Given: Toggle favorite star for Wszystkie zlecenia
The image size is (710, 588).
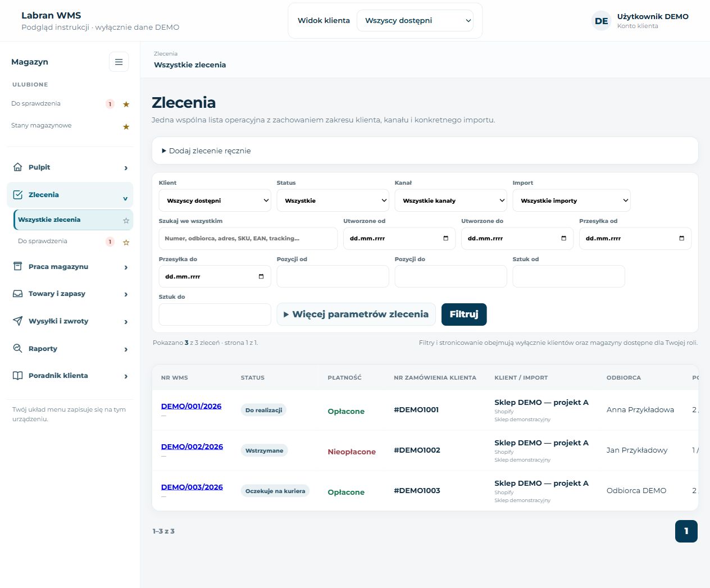Looking at the screenshot, I should pyautogui.click(x=126, y=221).
